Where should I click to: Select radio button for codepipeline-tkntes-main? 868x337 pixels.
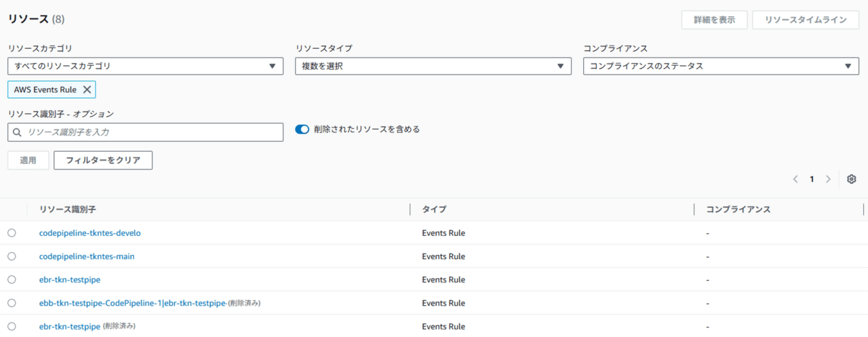[12, 256]
